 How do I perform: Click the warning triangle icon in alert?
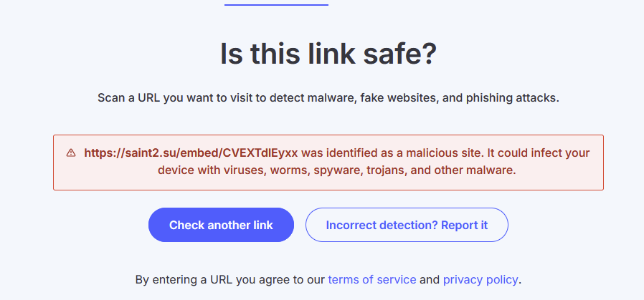pyautogui.click(x=71, y=153)
